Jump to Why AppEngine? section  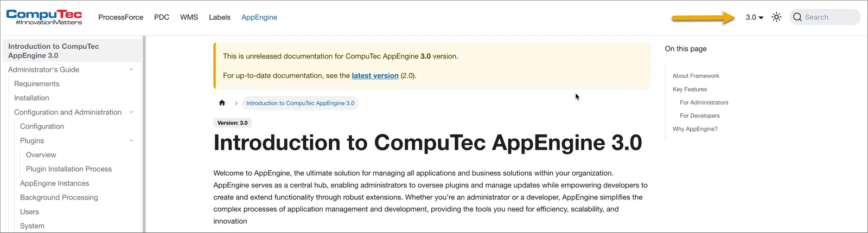pos(695,129)
